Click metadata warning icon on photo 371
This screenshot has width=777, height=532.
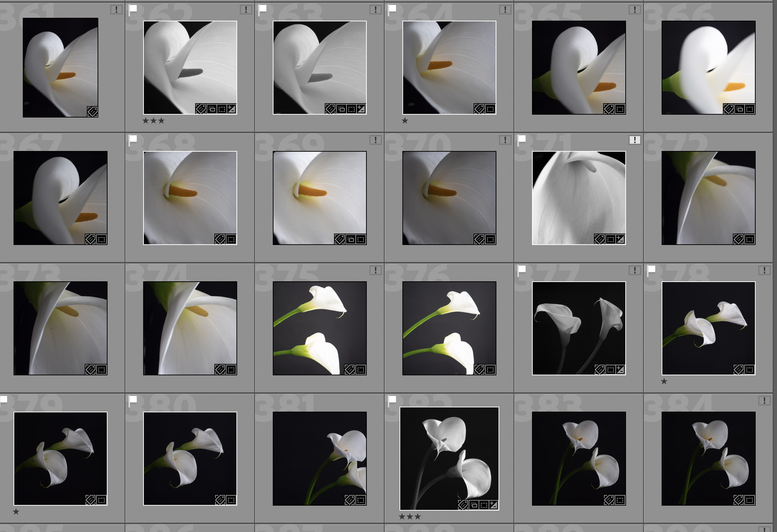635,140
